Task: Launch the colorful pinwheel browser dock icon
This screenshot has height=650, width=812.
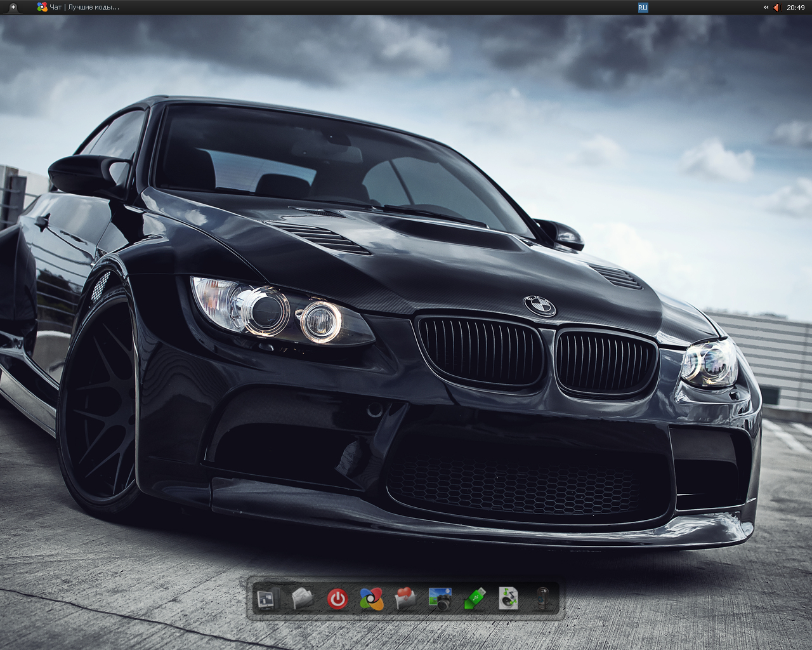Action: [371, 599]
